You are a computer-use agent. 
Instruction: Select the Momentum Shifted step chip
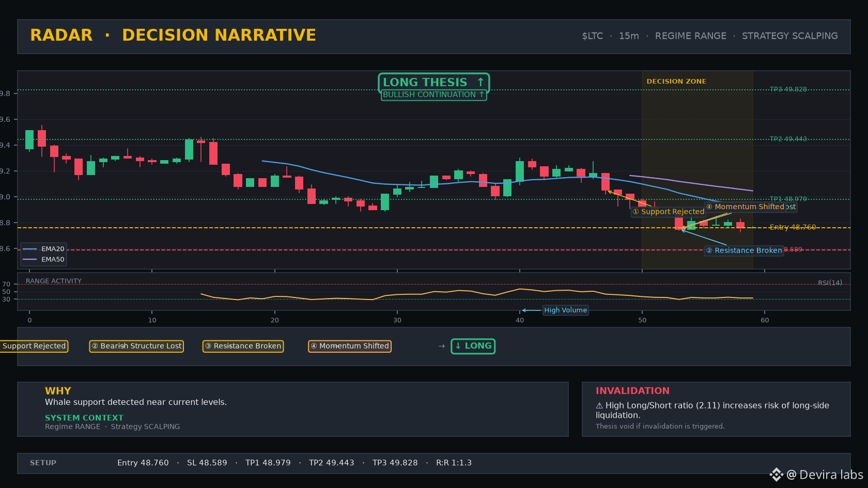click(x=350, y=346)
